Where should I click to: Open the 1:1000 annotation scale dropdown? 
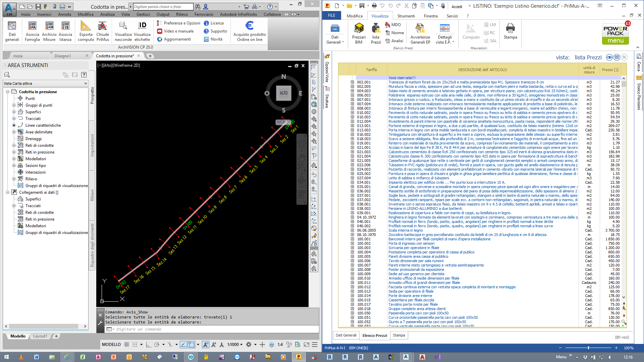pos(235,345)
